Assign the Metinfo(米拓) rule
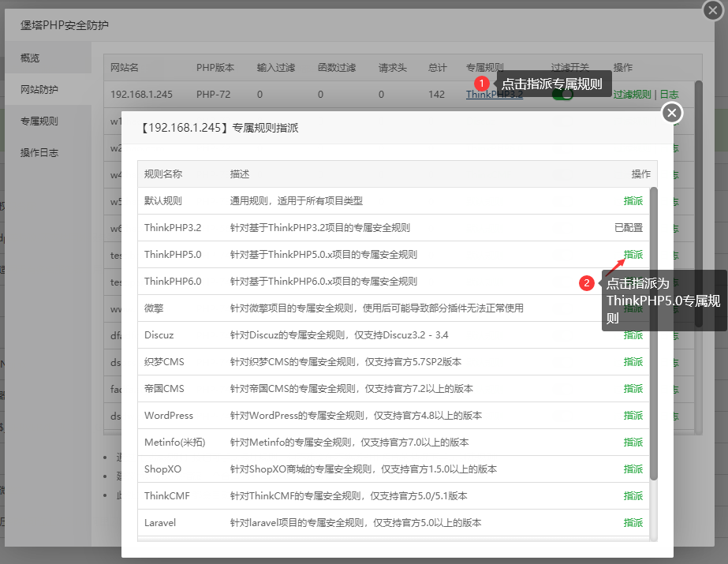Screen dimensions: 728x564 tap(633, 443)
